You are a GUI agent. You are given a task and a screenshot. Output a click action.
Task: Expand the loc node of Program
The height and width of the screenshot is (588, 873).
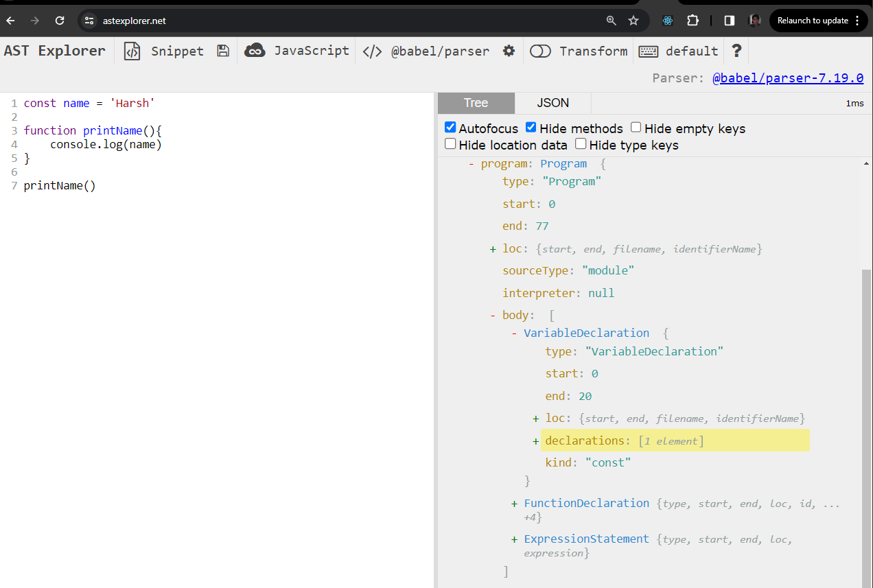coord(493,248)
